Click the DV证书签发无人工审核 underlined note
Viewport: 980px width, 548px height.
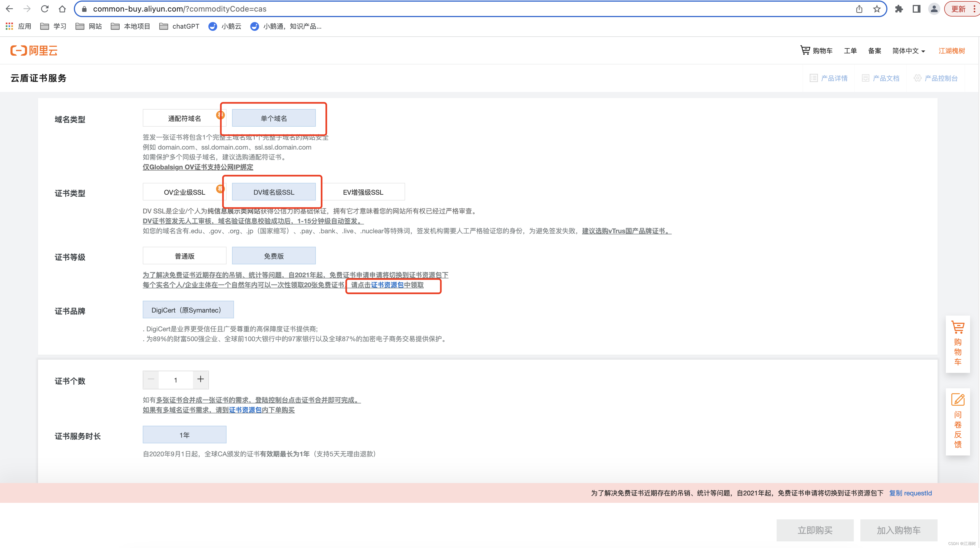(253, 221)
